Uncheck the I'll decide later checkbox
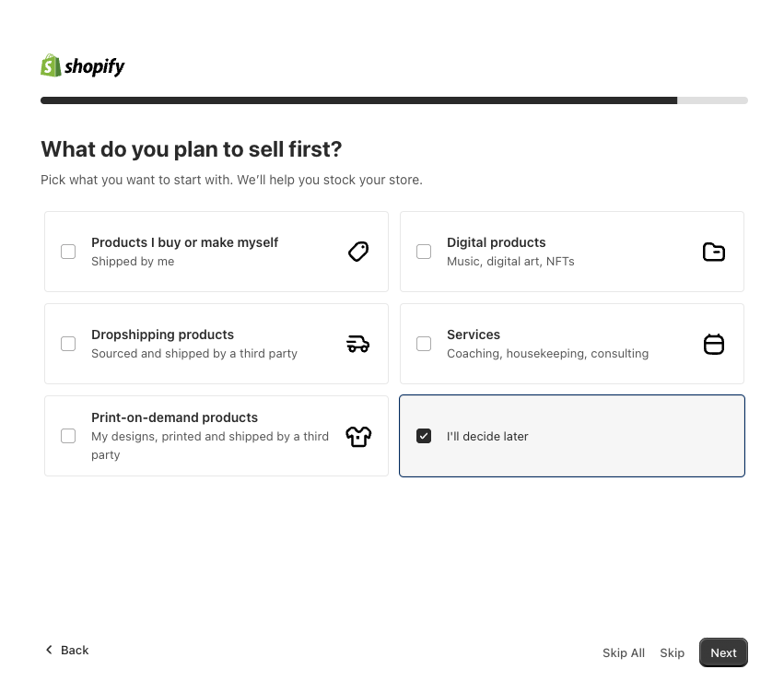Viewport: 784px width, 693px height. tap(424, 436)
